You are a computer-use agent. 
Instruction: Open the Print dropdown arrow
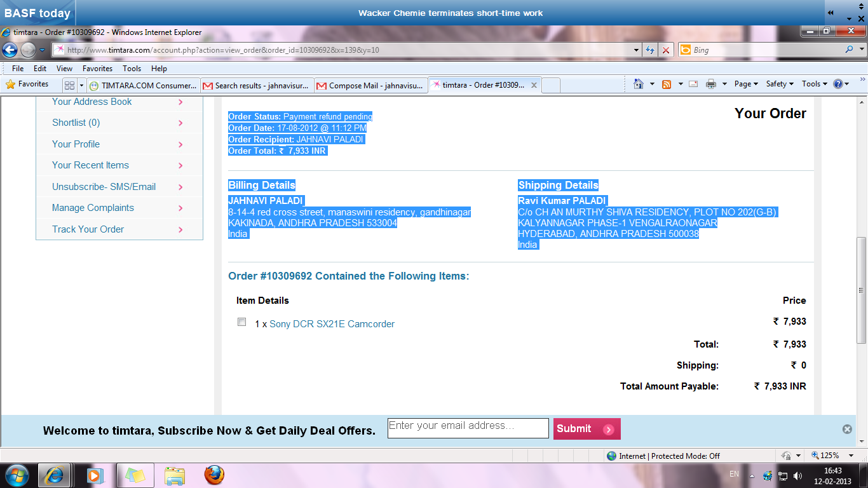click(x=724, y=84)
